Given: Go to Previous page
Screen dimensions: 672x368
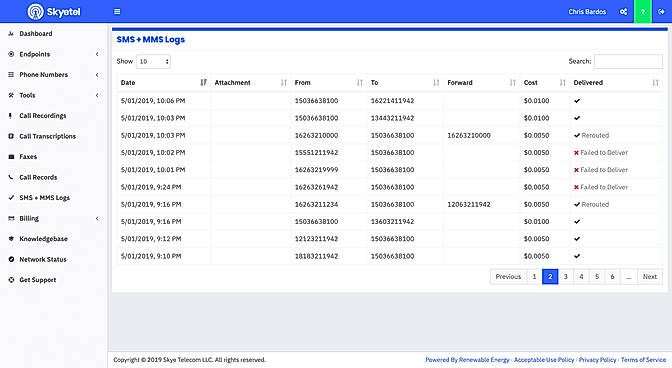Looking at the screenshot, I should [508, 277].
